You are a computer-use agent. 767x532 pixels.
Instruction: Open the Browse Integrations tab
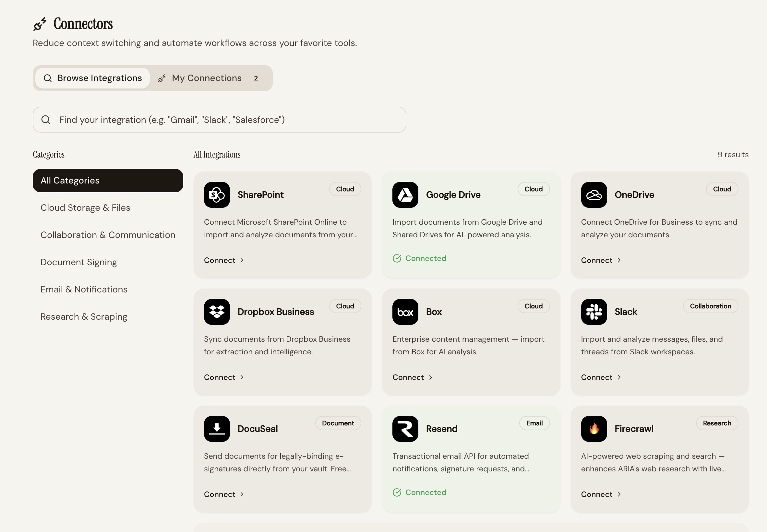click(93, 78)
